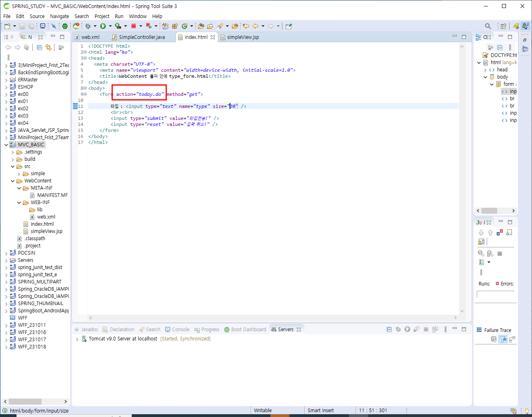532x417 pixels.
Task: Open the Navigator view menu icon
Action: coord(8,57)
